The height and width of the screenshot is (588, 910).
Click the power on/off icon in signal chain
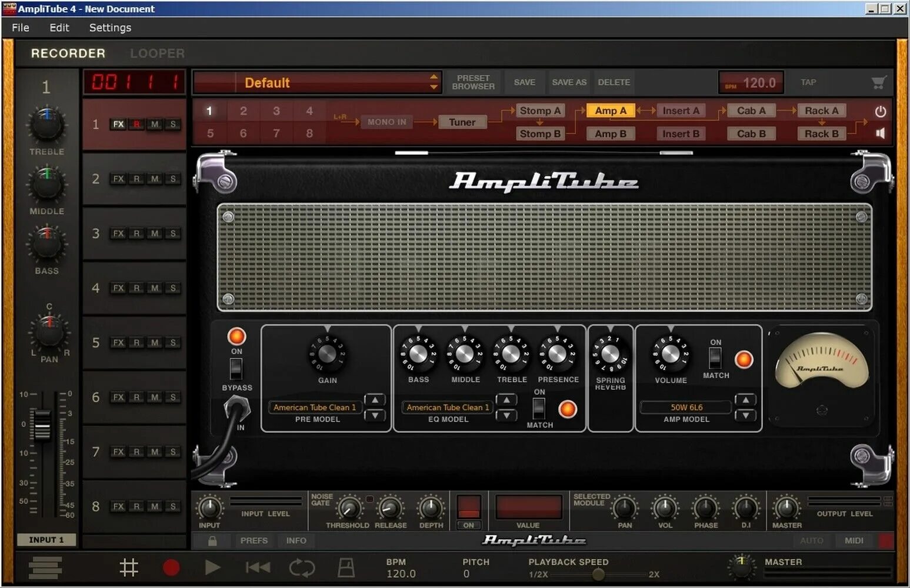[880, 111]
